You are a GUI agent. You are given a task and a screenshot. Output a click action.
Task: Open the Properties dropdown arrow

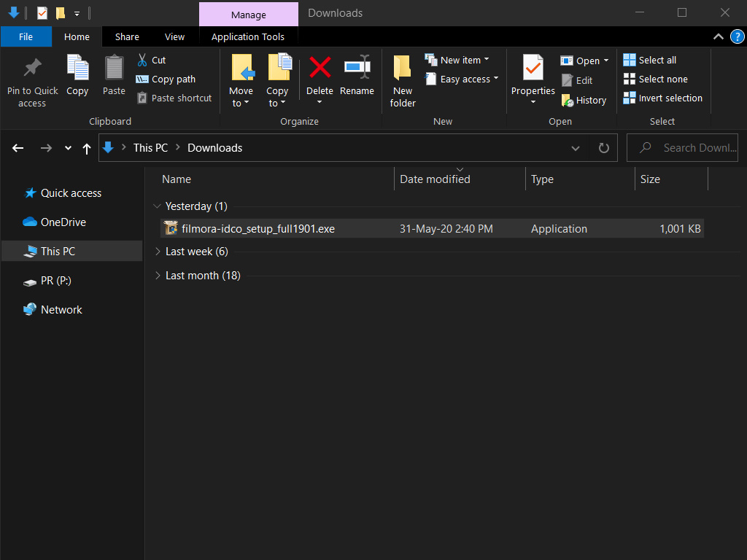click(533, 102)
